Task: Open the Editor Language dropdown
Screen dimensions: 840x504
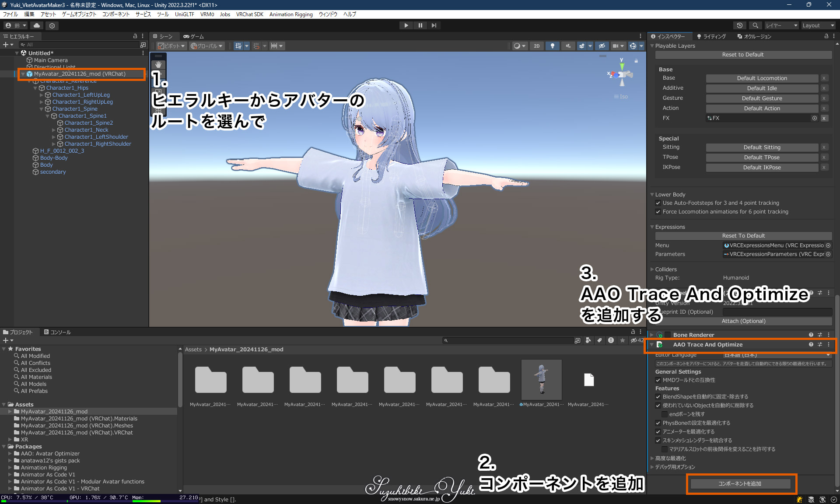Action: click(777, 355)
